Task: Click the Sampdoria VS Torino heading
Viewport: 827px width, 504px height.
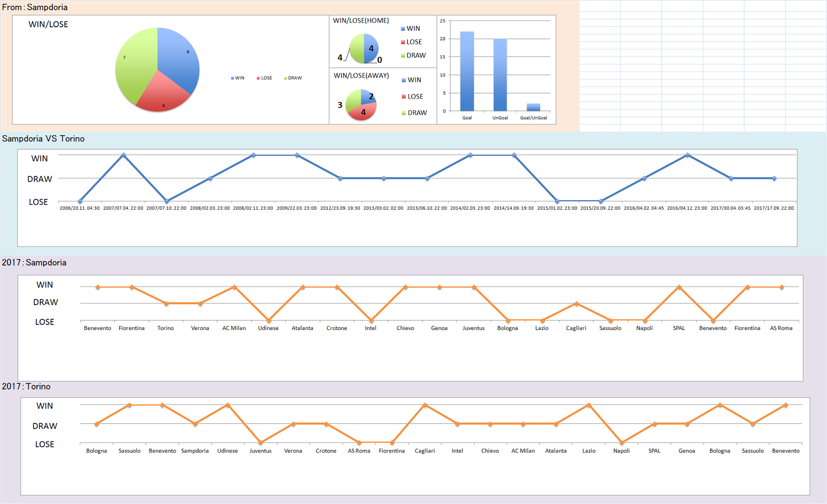Action: point(43,138)
